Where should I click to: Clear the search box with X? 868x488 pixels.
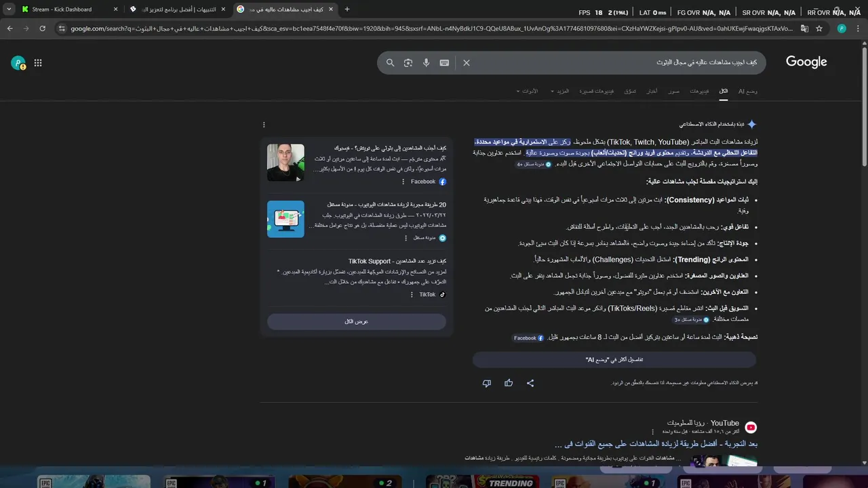[x=467, y=62]
